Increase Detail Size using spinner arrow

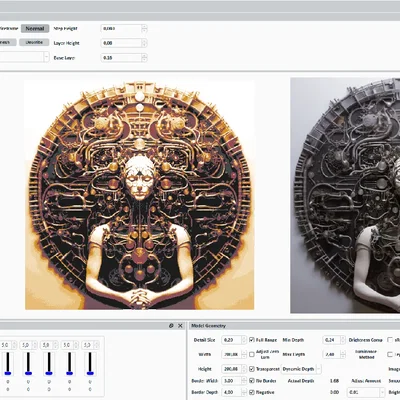tap(244, 338)
